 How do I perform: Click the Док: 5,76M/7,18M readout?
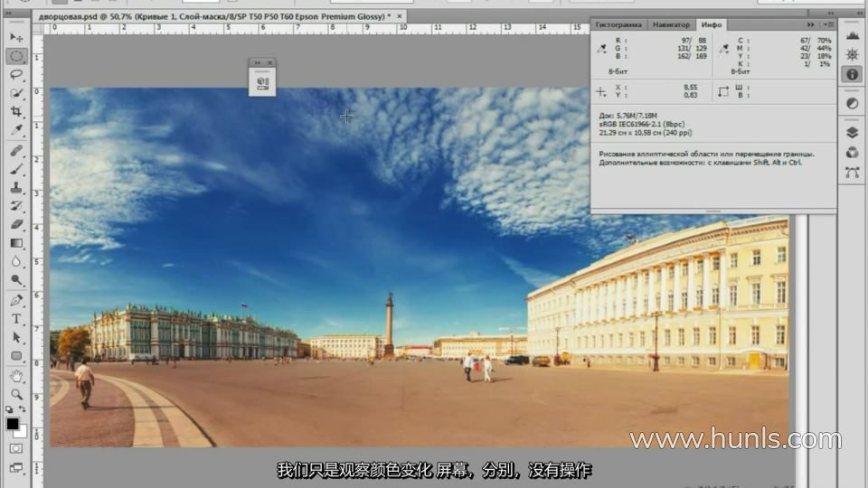pyautogui.click(x=627, y=116)
